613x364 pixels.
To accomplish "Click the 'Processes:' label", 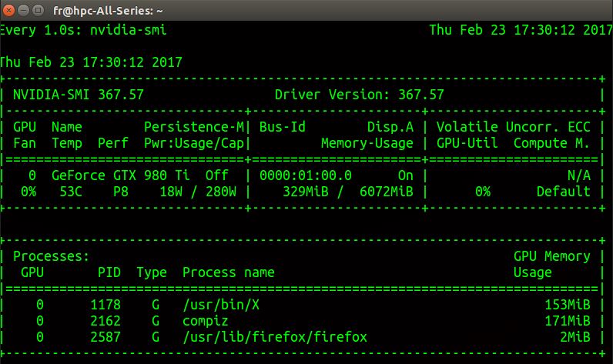I will click(52, 256).
